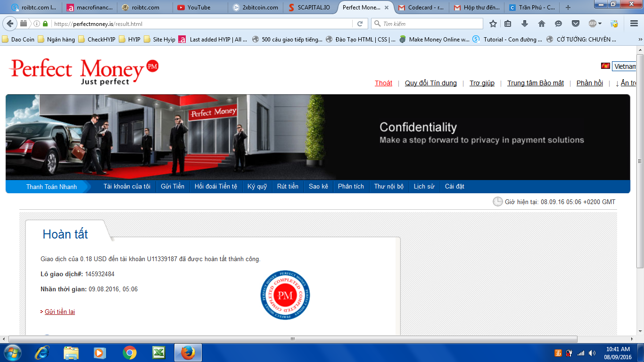Open the Phân tích menu item

pos(351,187)
